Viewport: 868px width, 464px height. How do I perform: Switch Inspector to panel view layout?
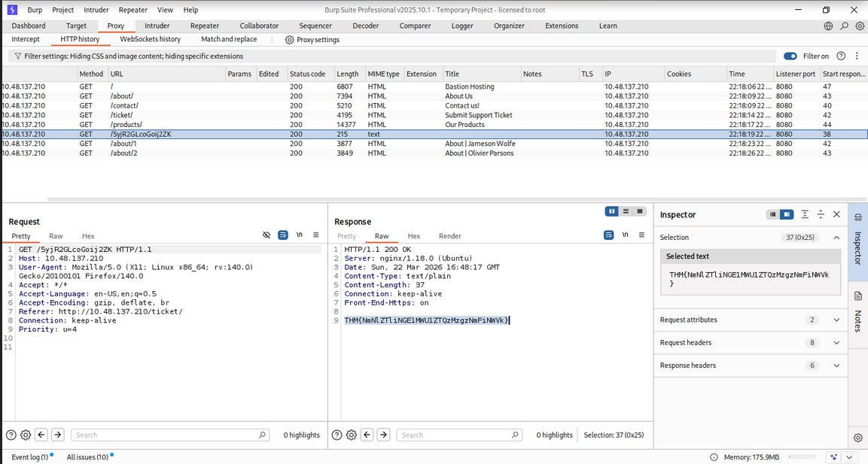coord(787,214)
